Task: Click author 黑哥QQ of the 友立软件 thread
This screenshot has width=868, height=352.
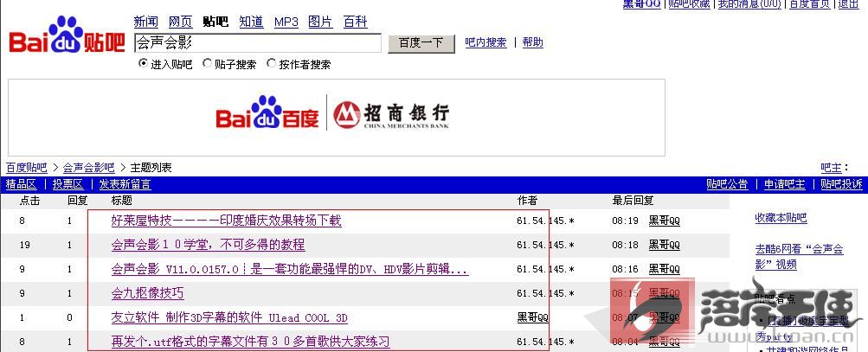Action: 532,317
